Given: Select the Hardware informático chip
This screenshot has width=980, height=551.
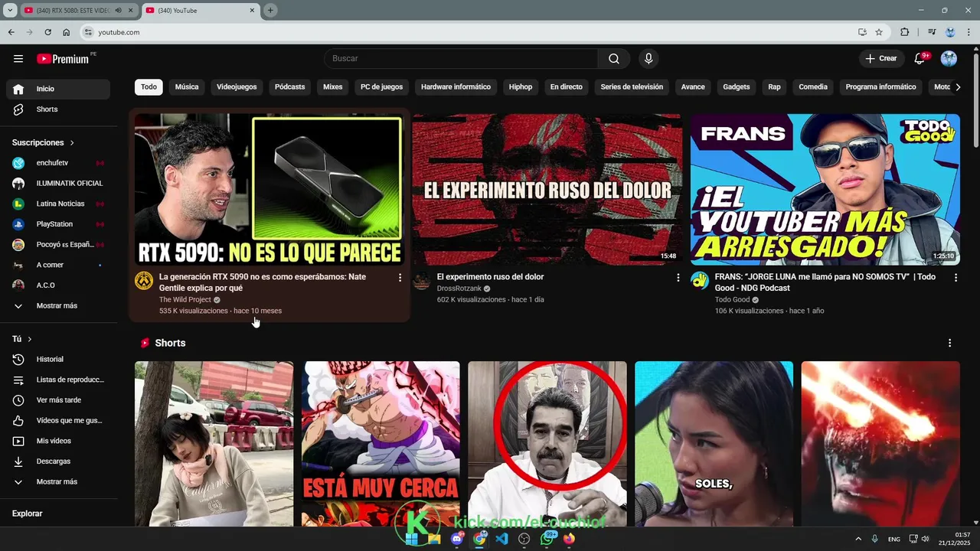Looking at the screenshot, I should tap(456, 87).
